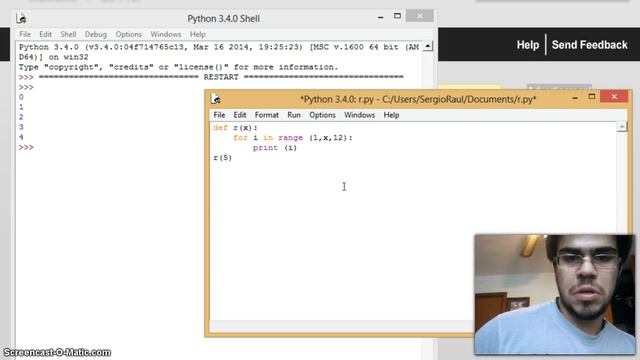Click 'print (i)' line in editor
640x360 pixels.
(x=275, y=148)
